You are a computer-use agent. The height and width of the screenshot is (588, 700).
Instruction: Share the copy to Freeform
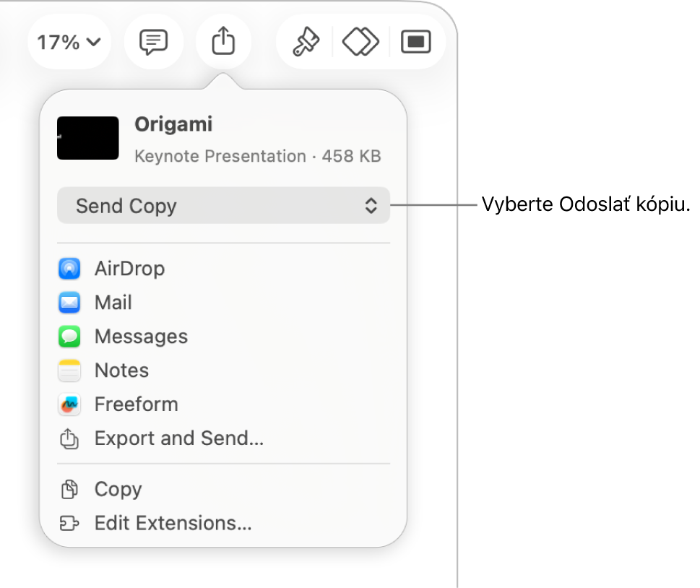[224, 405]
